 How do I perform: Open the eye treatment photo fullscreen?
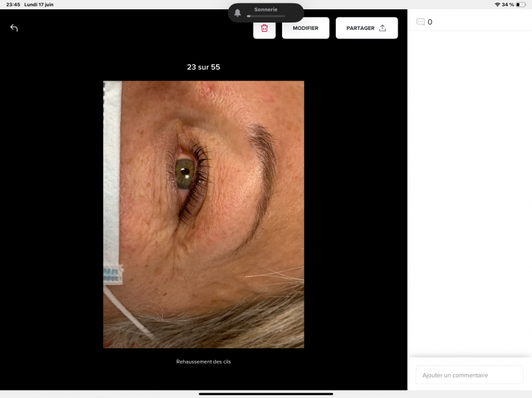(203, 214)
